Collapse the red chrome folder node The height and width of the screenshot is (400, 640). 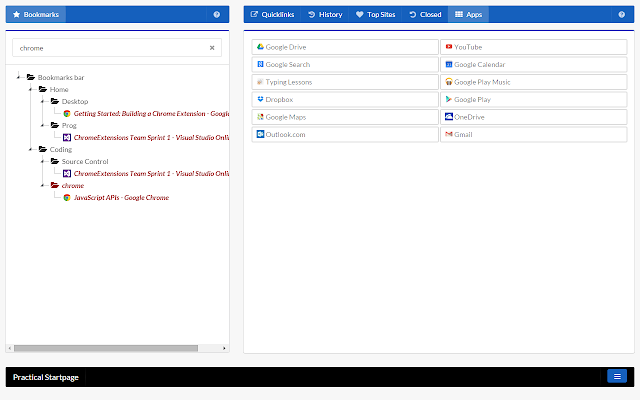(x=42, y=185)
